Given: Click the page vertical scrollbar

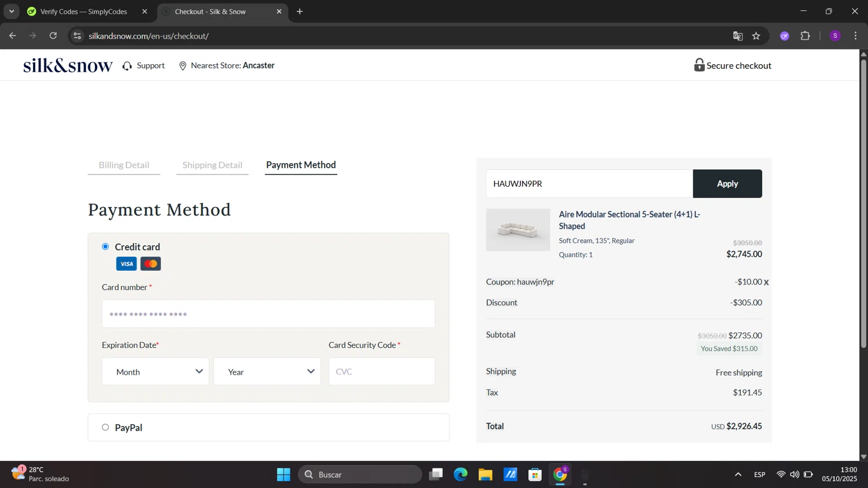Looking at the screenshot, I should click(863, 202).
